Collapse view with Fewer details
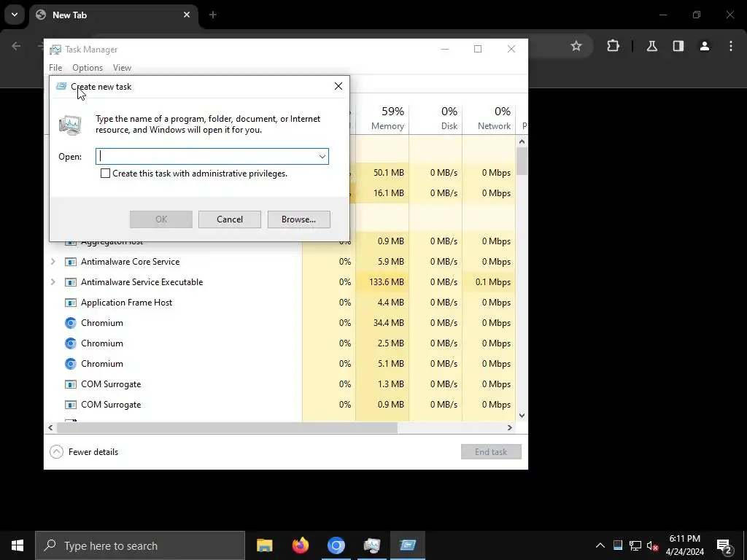747x560 pixels. (84, 452)
